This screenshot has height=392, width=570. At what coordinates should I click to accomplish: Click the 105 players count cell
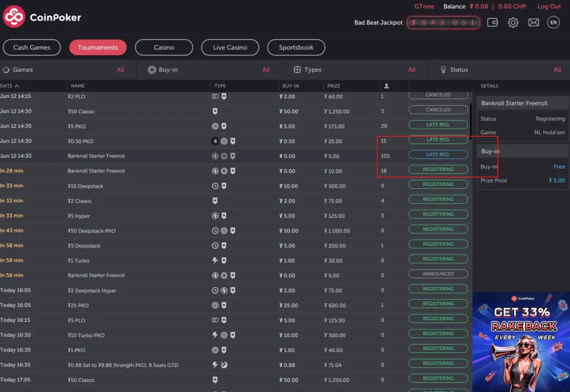[385, 156]
